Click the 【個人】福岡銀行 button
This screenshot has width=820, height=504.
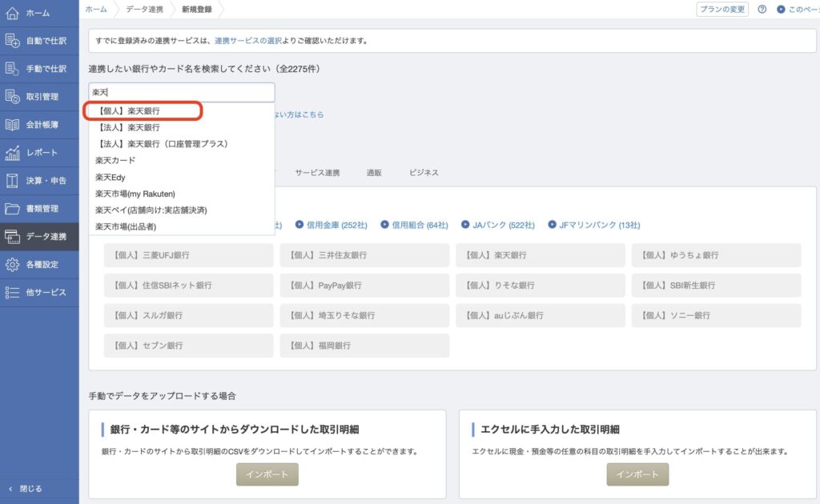tap(364, 346)
